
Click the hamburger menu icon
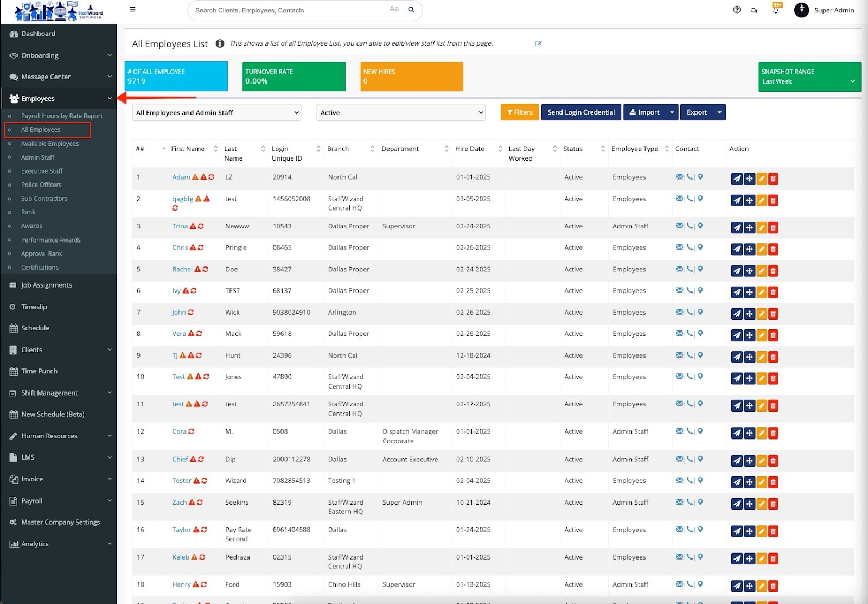[x=132, y=9]
